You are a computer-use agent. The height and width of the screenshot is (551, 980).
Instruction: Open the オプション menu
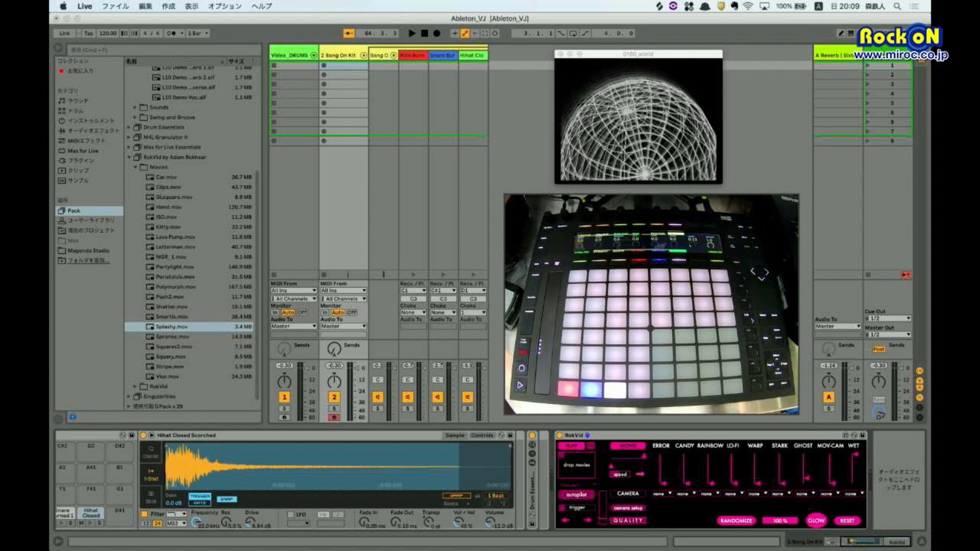[225, 6]
